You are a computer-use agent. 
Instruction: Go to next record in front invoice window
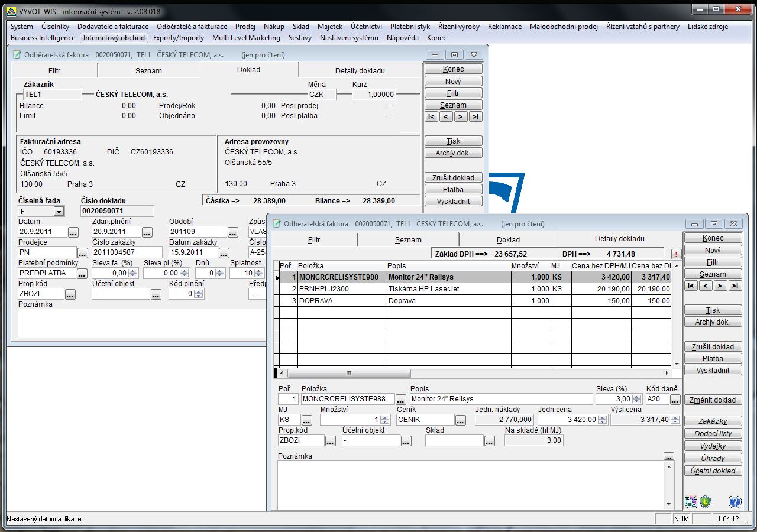720,286
